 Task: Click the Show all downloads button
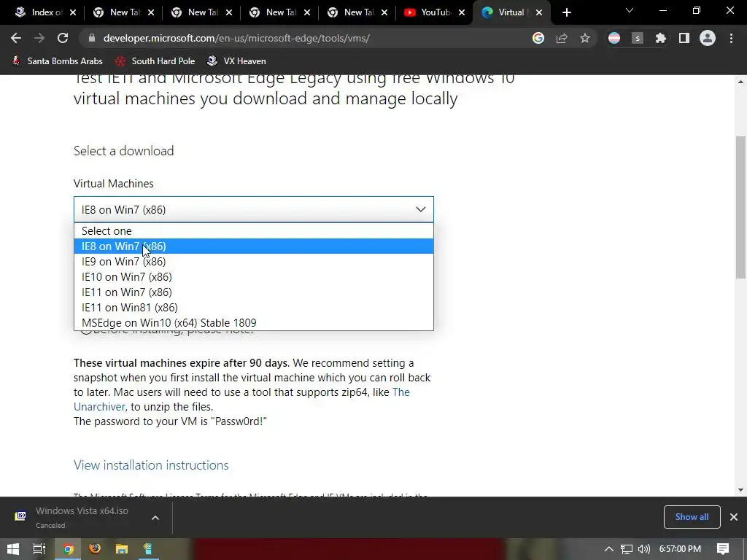(692, 517)
